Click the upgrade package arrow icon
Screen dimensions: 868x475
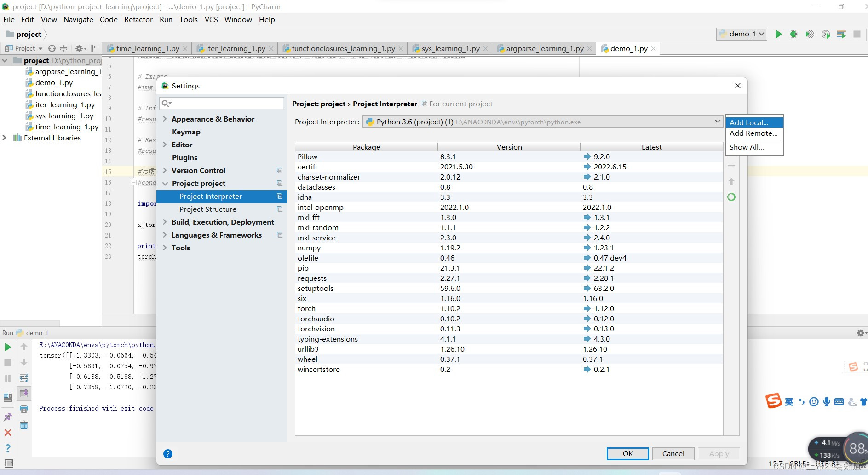[x=731, y=181]
